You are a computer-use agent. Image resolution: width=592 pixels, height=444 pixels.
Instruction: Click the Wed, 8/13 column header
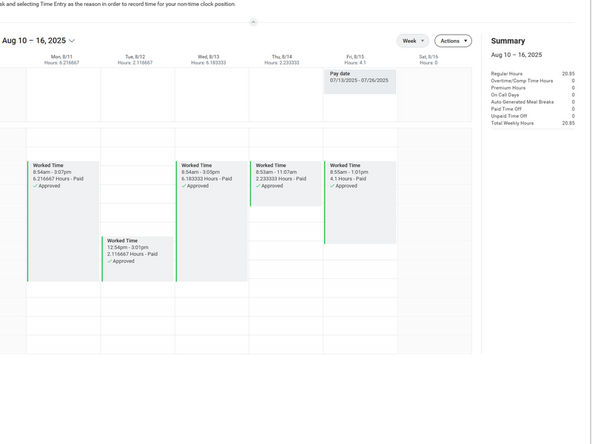tap(208, 60)
